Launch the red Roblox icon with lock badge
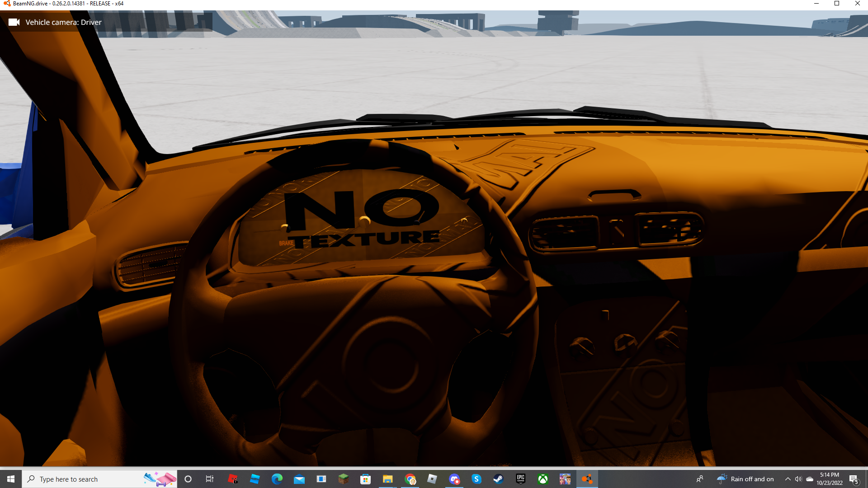Image resolution: width=868 pixels, height=488 pixels. coord(233,479)
